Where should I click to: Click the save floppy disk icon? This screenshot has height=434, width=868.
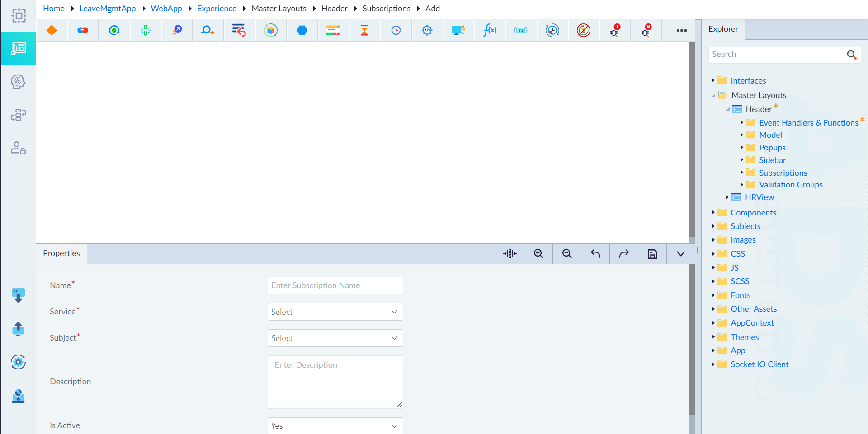pyautogui.click(x=652, y=254)
